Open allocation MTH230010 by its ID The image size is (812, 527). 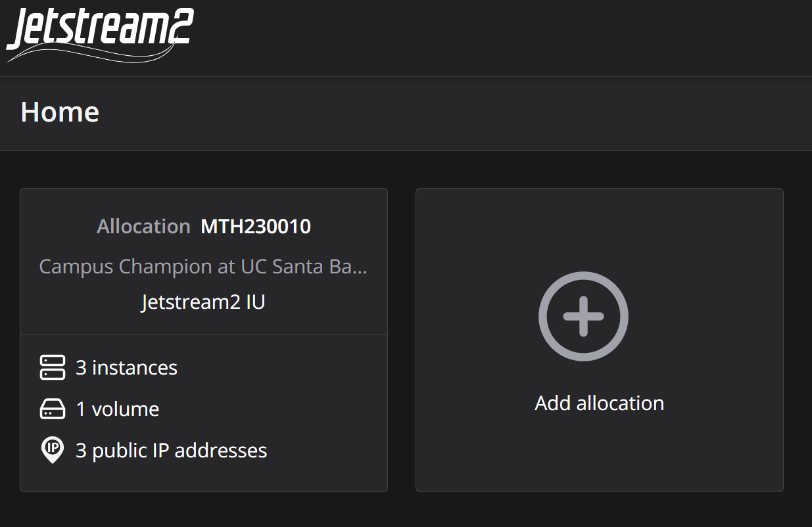pyautogui.click(x=255, y=227)
